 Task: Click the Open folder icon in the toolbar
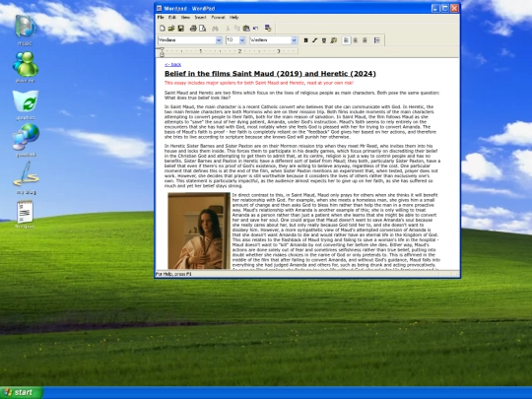coord(171,29)
